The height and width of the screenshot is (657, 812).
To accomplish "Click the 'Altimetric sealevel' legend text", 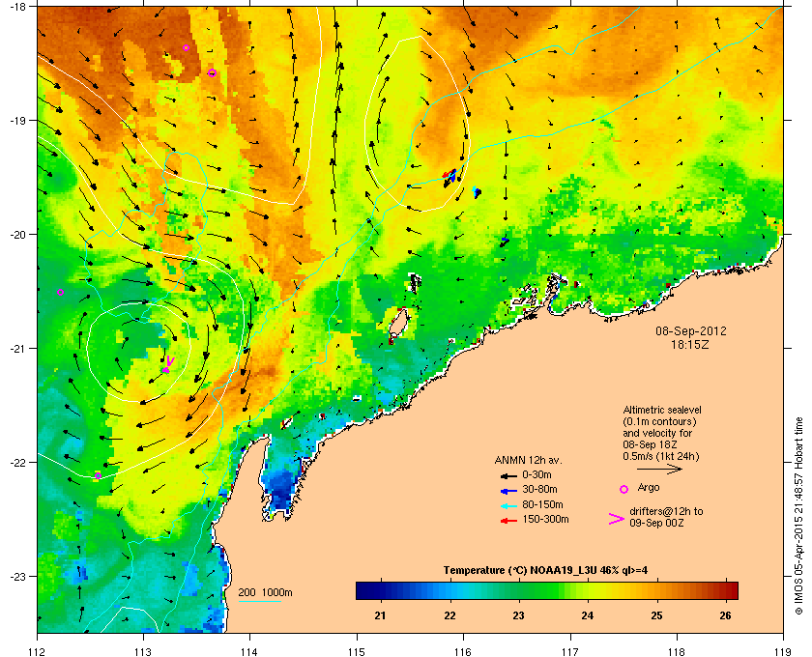I will pos(662,410).
